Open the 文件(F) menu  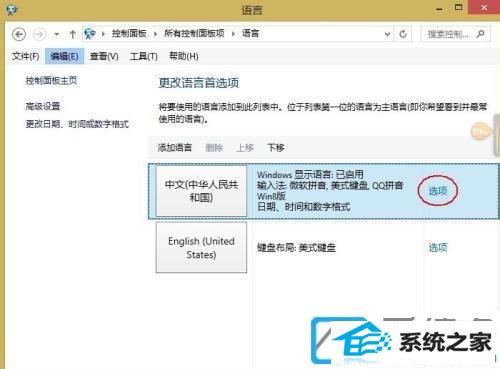click(26, 56)
